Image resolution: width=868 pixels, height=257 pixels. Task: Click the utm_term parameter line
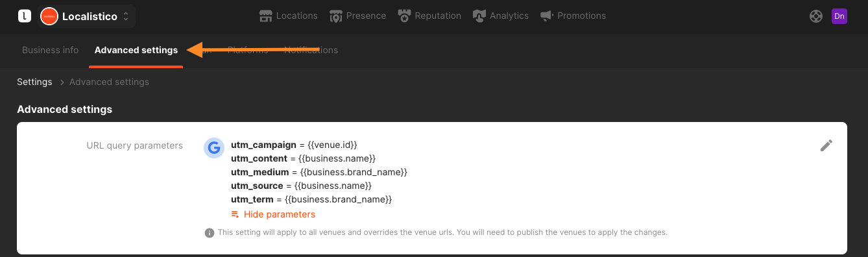(x=311, y=199)
